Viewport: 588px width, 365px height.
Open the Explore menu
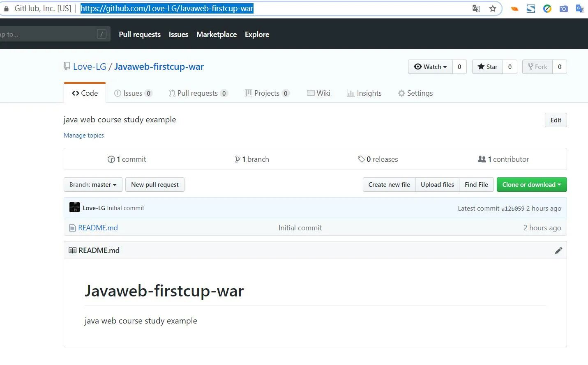click(256, 34)
